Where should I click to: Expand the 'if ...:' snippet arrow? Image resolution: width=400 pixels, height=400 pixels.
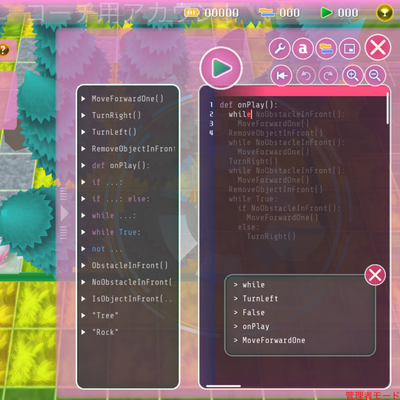click(83, 182)
